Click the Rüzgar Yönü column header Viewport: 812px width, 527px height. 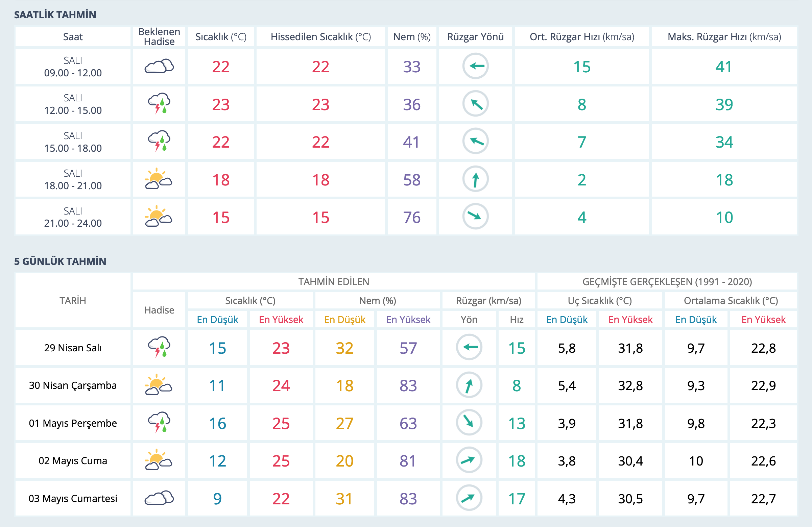[475, 37]
